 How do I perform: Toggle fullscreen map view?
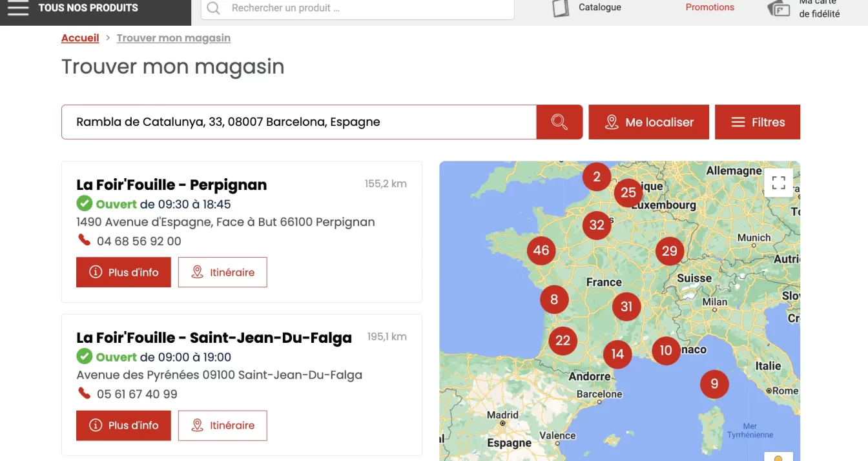point(778,182)
